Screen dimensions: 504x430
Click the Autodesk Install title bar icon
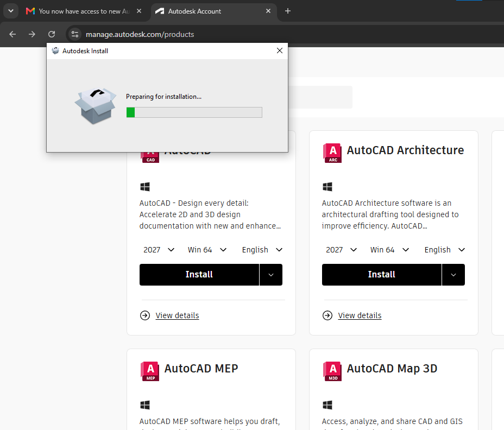coord(55,51)
